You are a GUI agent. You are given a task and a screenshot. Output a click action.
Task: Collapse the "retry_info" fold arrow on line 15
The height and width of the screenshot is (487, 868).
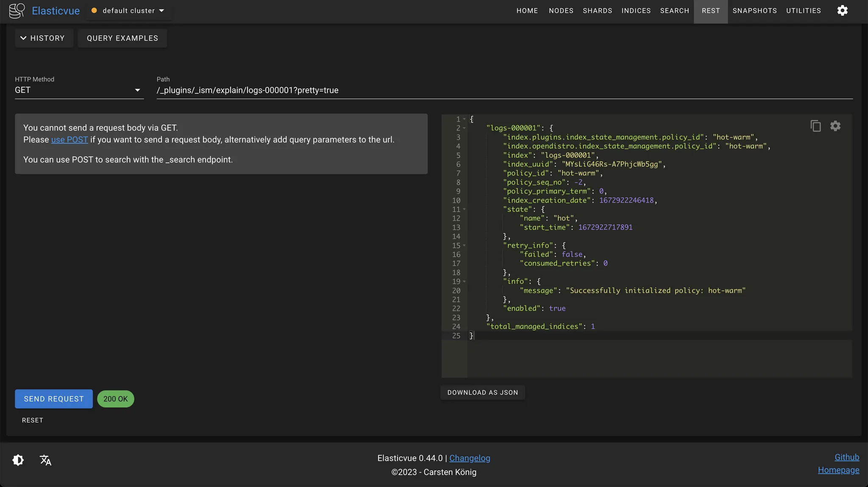[465, 245]
